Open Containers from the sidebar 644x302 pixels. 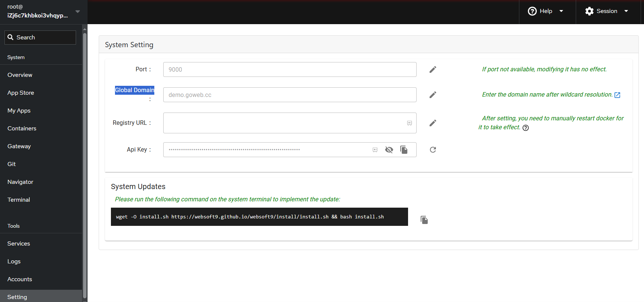point(22,129)
